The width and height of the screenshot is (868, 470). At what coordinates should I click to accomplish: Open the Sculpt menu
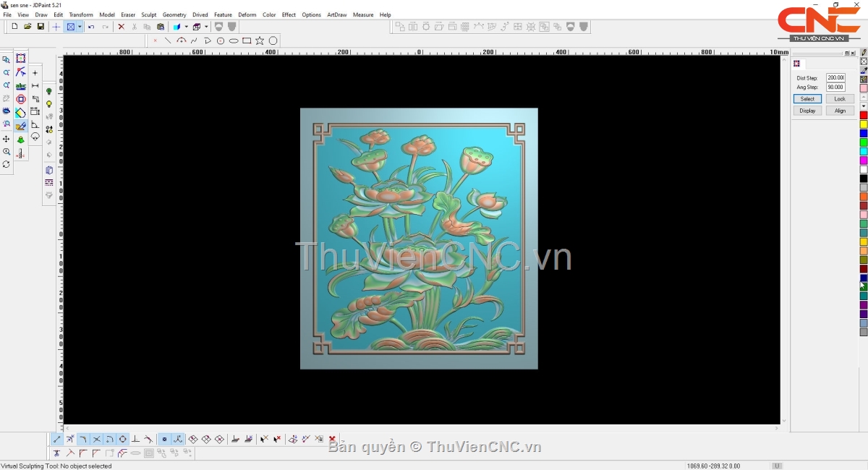(x=148, y=14)
